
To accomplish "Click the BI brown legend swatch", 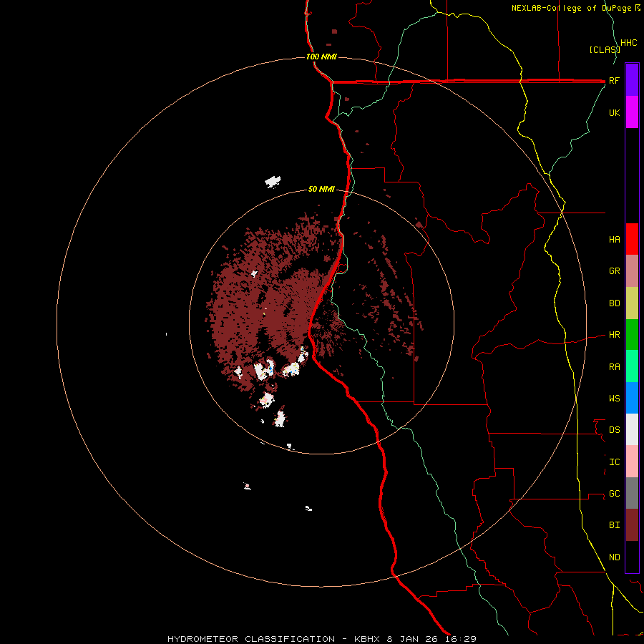I will tap(632, 525).
